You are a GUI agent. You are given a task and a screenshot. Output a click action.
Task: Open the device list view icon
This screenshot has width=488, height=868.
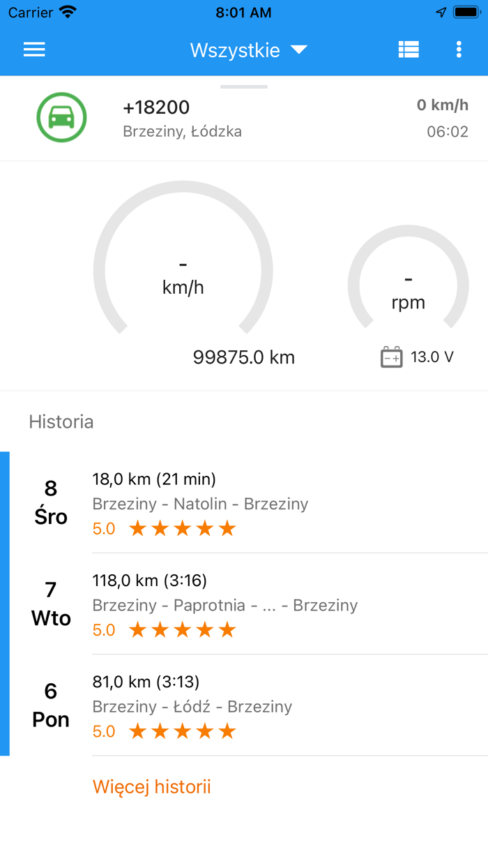[409, 50]
